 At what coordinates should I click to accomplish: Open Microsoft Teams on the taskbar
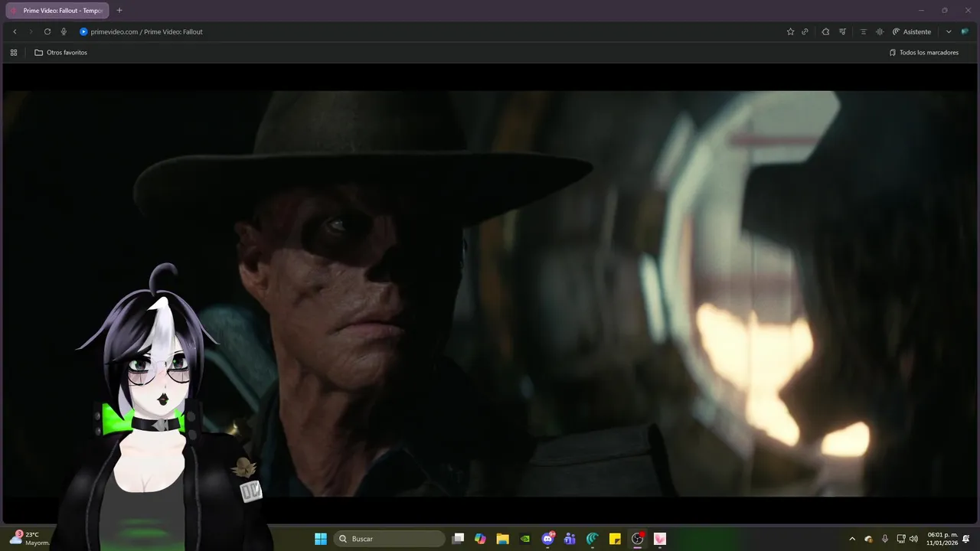[x=570, y=539]
